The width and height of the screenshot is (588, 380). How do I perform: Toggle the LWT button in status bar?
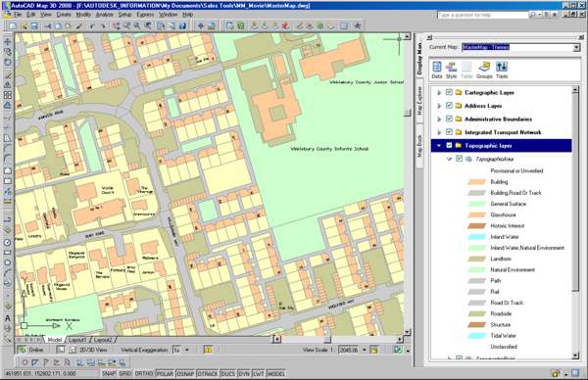click(x=259, y=373)
